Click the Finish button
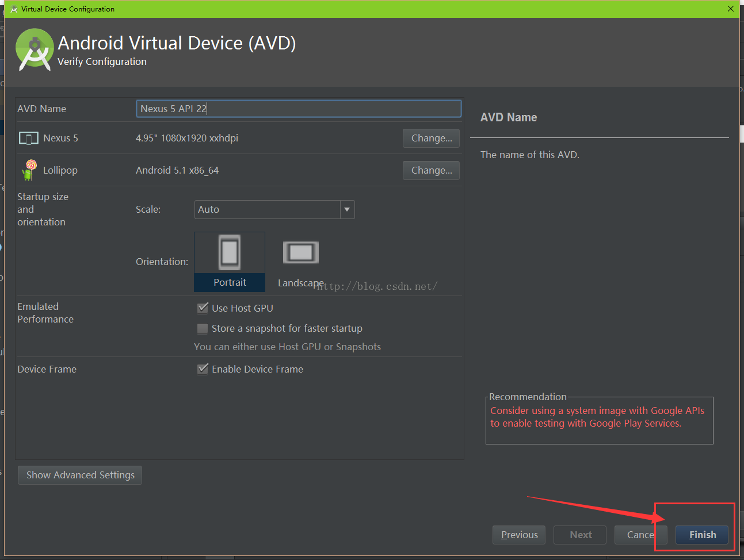 pos(702,535)
